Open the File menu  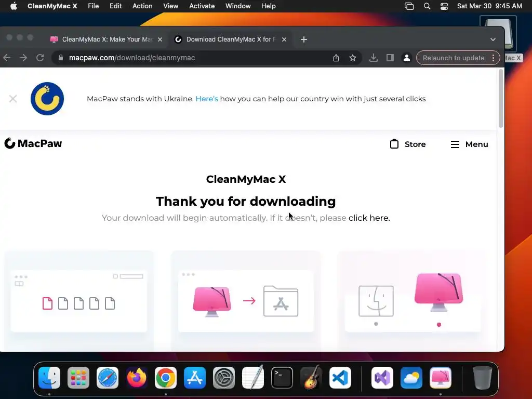(94, 6)
